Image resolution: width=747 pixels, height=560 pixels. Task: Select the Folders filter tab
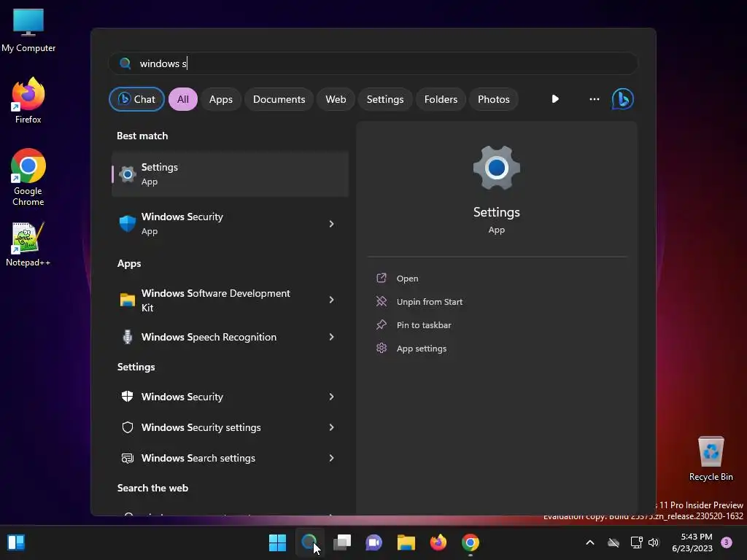[x=441, y=99]
